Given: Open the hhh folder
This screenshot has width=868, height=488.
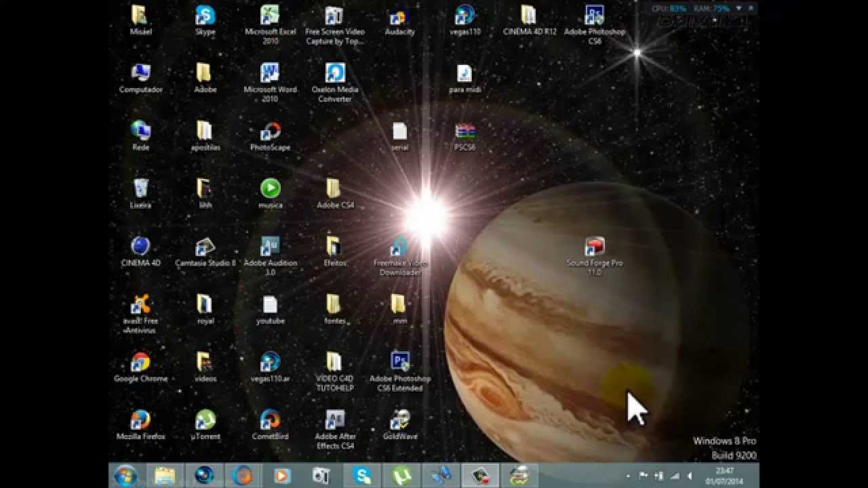Looking at the screenshot, I should tap(205, 193).
